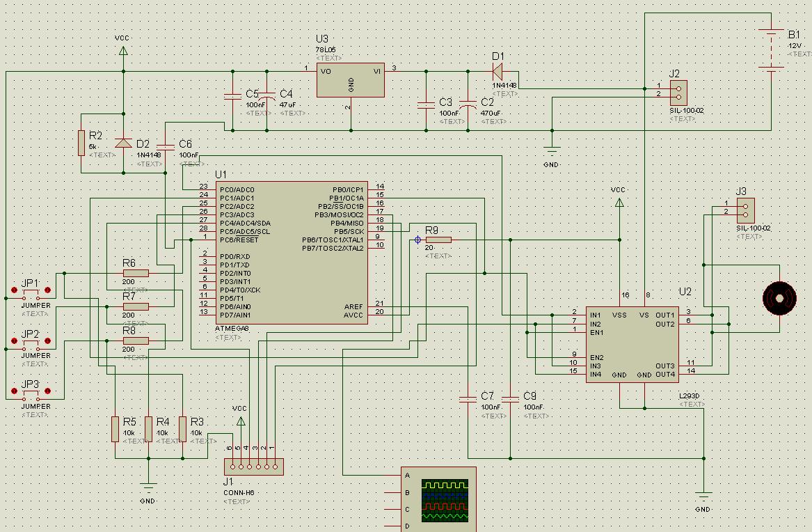Select the 470uF capacitor C2
812x532 pixels.
pyautogui.click(x=469, y=105)
